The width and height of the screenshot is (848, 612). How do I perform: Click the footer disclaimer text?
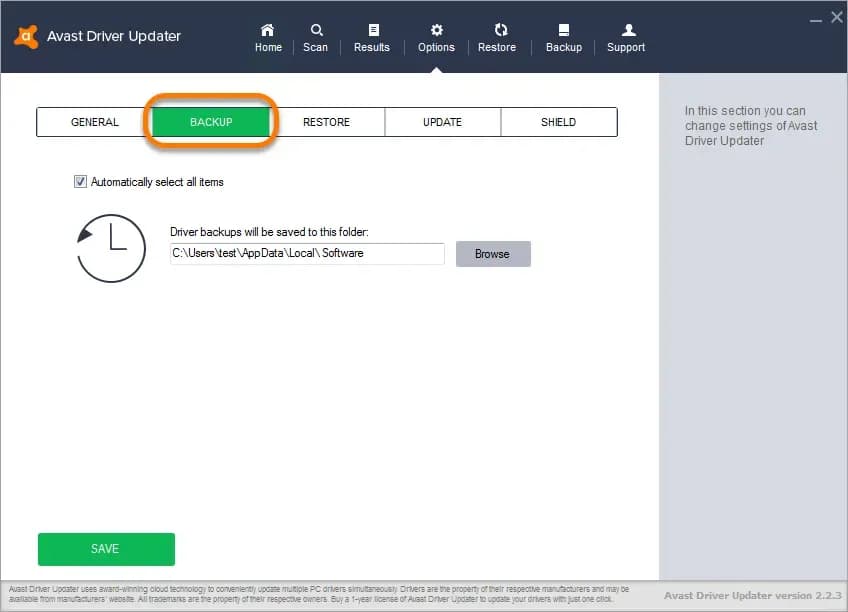point(319,594)
